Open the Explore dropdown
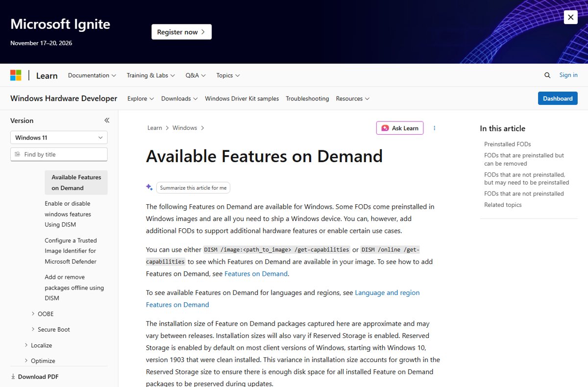 (141, 98)
